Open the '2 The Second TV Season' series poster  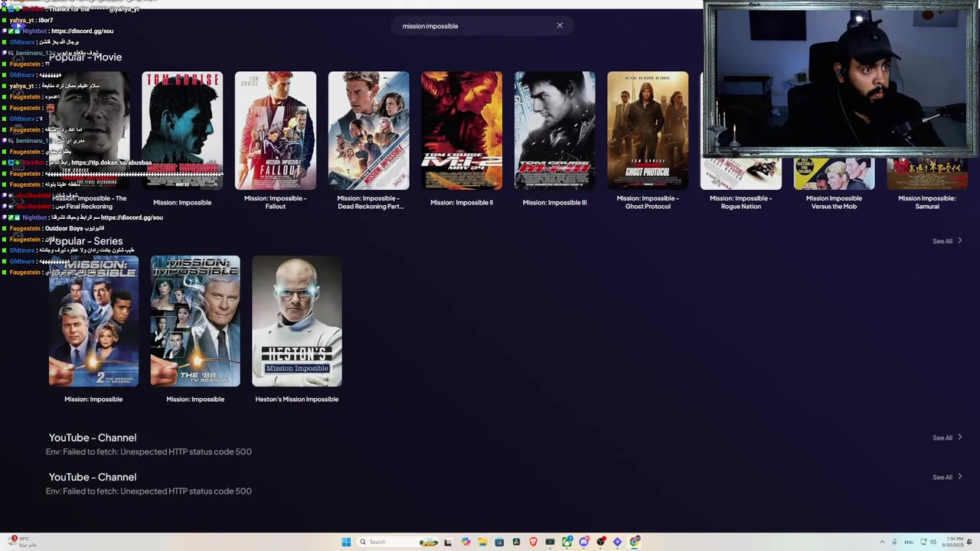93,321
